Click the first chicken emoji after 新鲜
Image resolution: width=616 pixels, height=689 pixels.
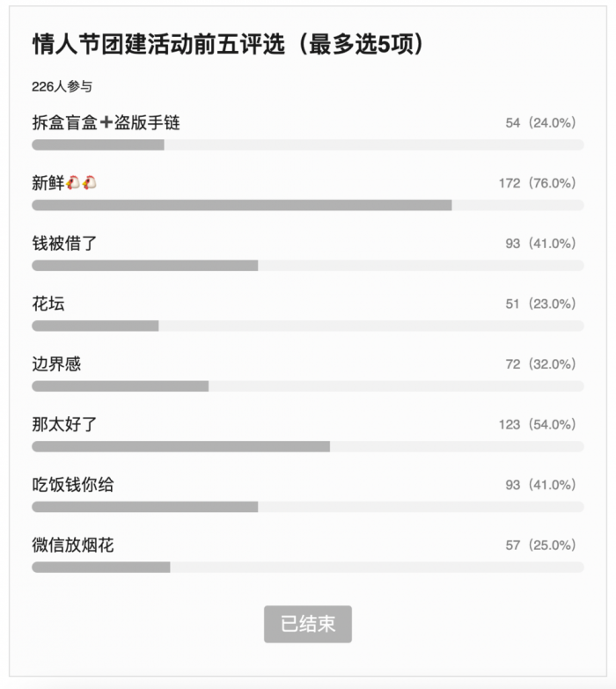click(x=73, y=182)
